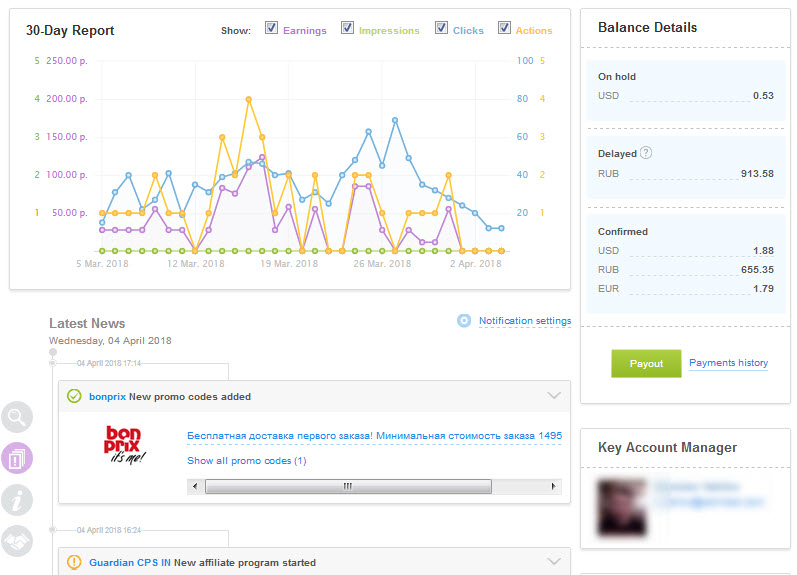The height and width of the screenshot is (575, 797).
Task: Click the magnifier search filter icon
Action: click(x=17, y=418)
